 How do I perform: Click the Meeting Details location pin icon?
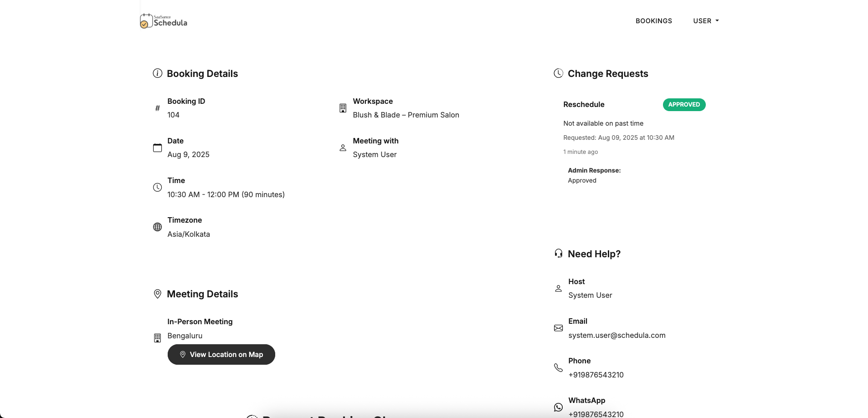[x=157, y=294]
